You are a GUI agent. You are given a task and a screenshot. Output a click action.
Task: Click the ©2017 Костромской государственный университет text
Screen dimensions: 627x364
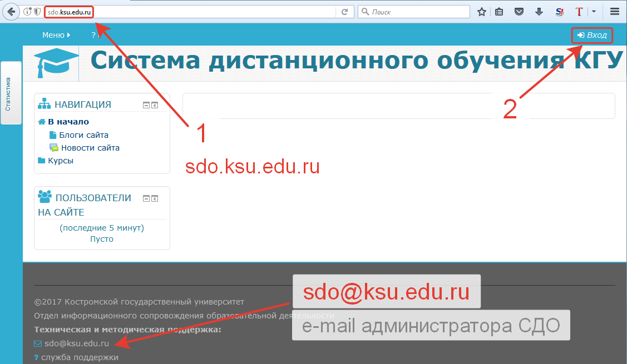(x=139, y=302)
